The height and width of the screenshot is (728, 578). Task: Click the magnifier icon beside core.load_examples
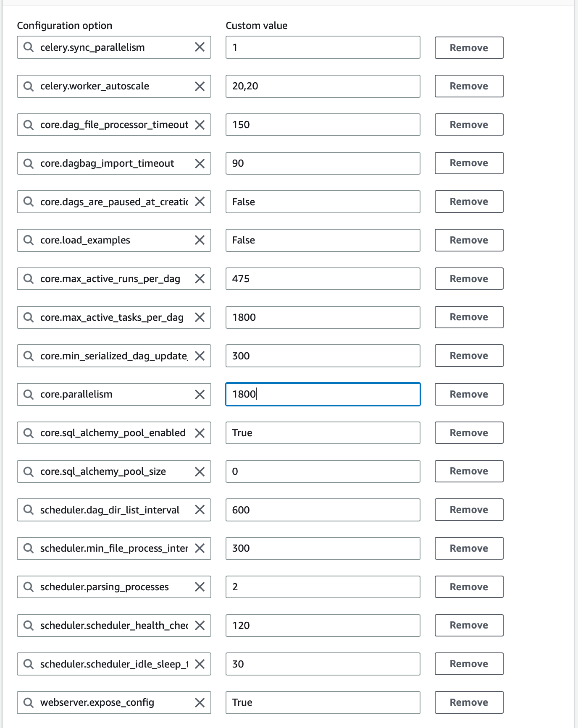(x=29, y=240)
